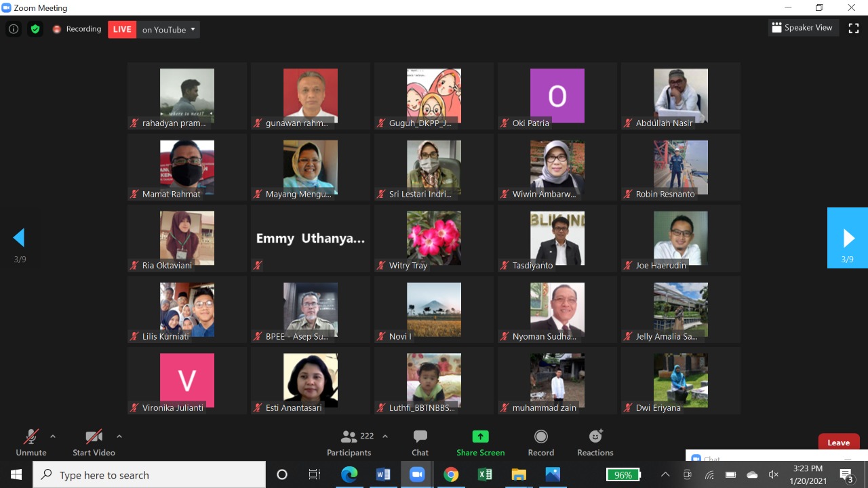Open Excel from the Windows taskbar

[x=485, y=474]
